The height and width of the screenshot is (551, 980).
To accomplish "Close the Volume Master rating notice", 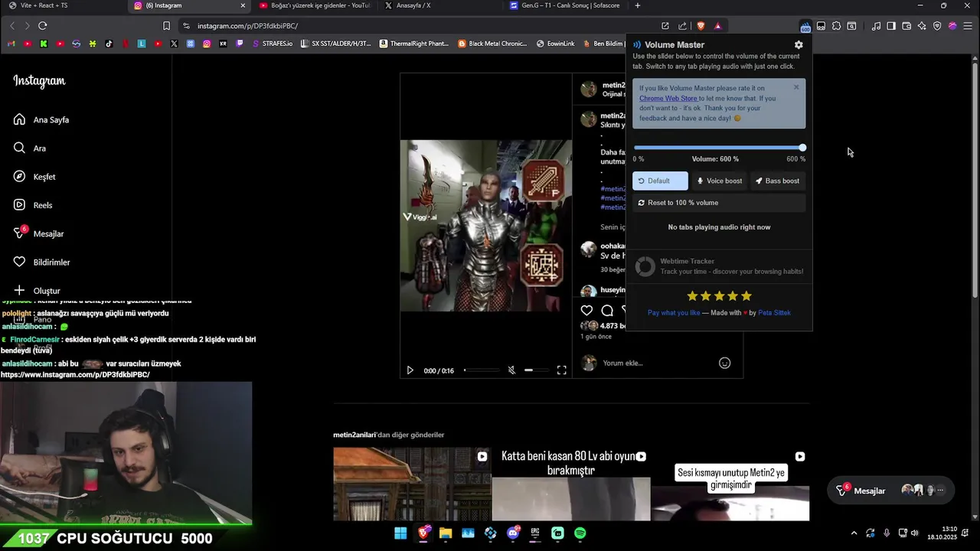I will click(x=796, y=87).
